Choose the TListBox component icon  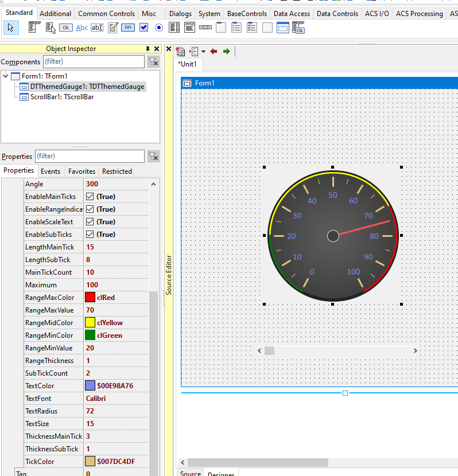[174, 28]
